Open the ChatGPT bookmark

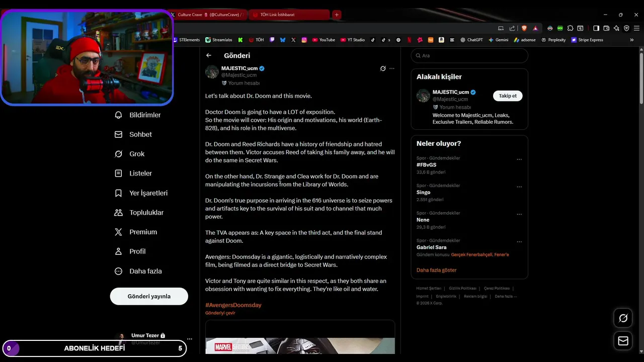(x=471, y=40)
